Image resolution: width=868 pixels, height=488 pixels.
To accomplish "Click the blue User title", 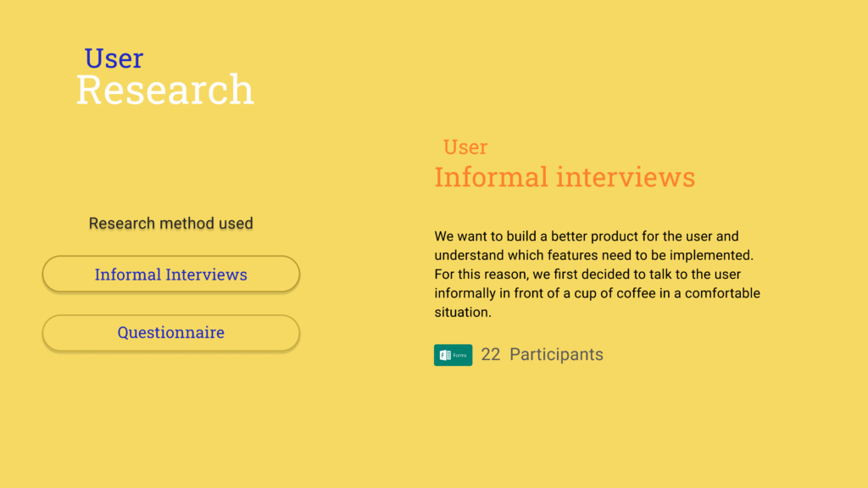I will tap(114, 58).
